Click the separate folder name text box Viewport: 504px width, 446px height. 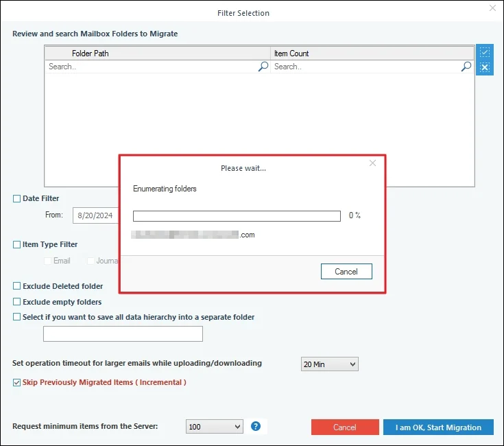click(x=123, y=333)
